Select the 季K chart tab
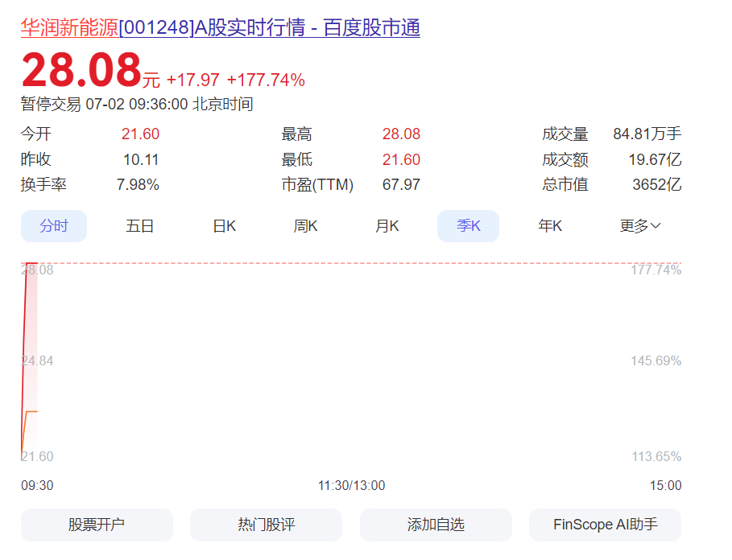 pyautogui.click(x=468, y=226)
